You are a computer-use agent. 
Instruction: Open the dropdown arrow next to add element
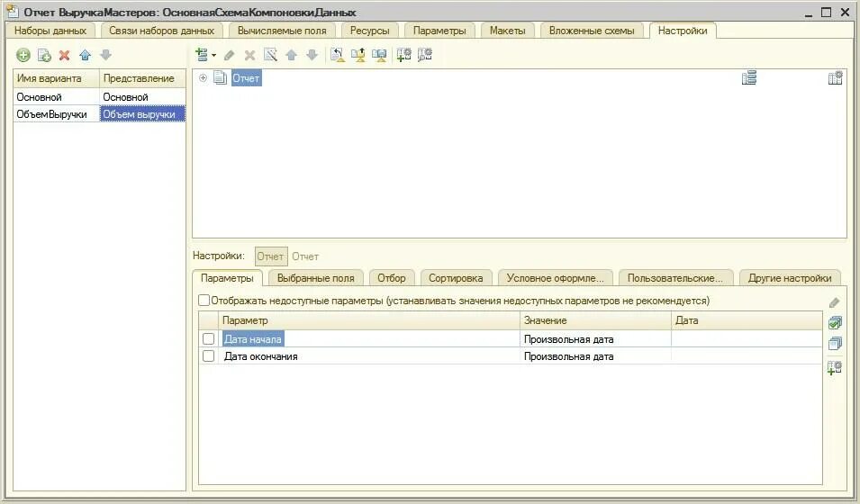click(x=214, y=55)
